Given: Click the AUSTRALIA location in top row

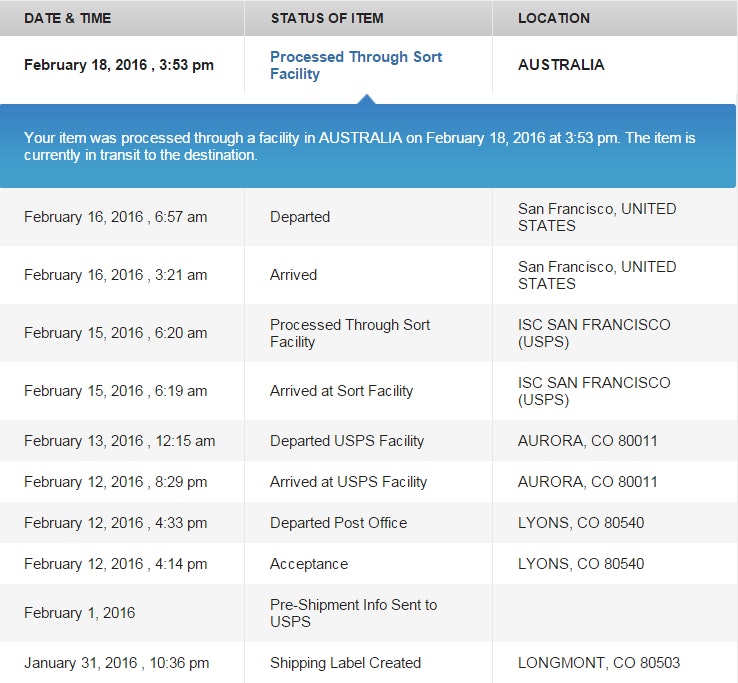Looking at the screenshot, I should 561,65.
